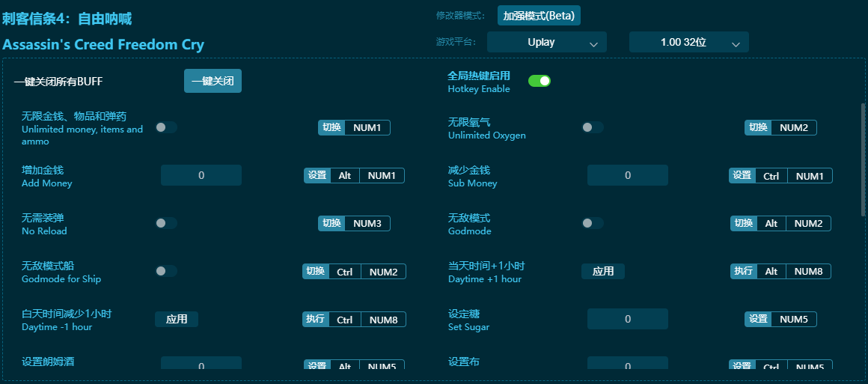This screenshot has height=384, width=868.
Task: Click the 设置布 value field
Action: (628, 363)
